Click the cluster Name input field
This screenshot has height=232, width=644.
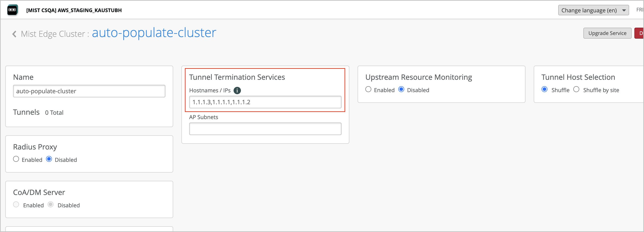[x=89, y=91]
